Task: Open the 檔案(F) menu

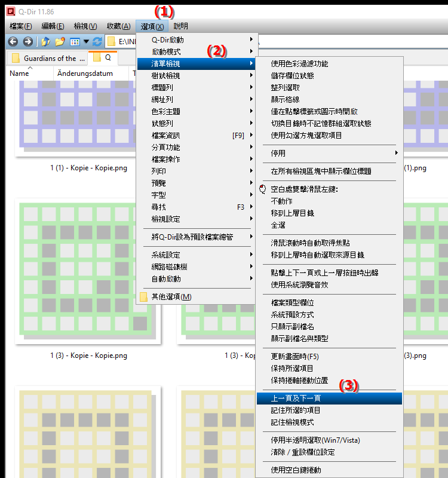Action: point(21,26)
